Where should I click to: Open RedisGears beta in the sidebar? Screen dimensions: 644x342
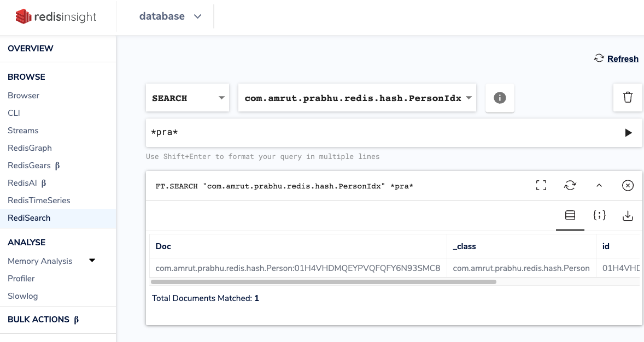click(x=34, y=166)
